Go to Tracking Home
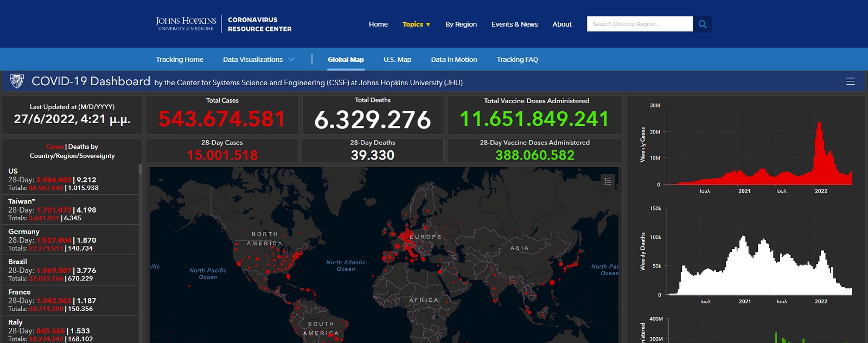Screen dimensions: 868x343 pos(180,60)
